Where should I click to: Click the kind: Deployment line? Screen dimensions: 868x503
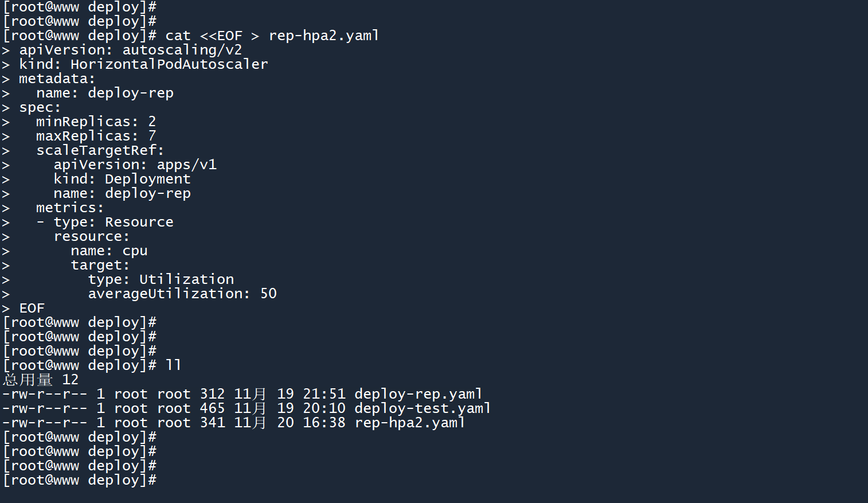pos(122,179)
